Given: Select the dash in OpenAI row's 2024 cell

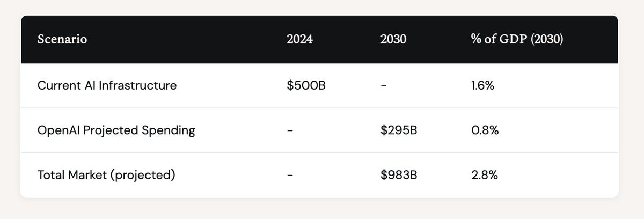Looking at the screenshot, I should (290, 131).
